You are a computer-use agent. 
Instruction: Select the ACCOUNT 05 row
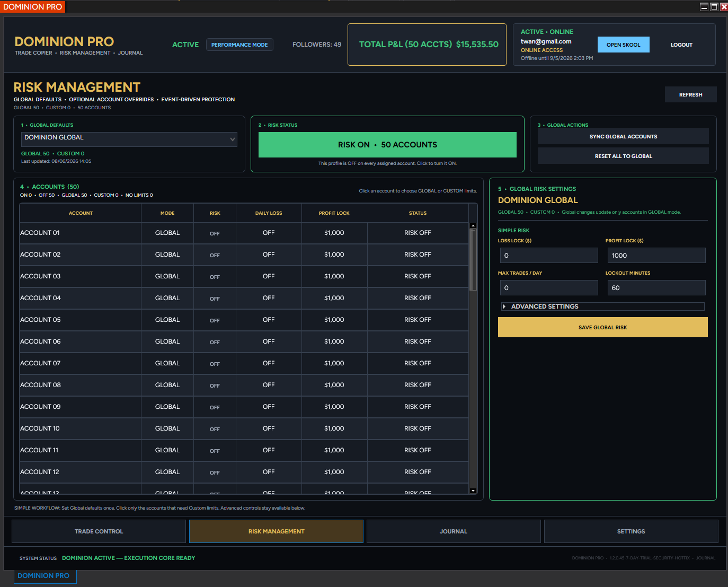(x=244, y=320)
